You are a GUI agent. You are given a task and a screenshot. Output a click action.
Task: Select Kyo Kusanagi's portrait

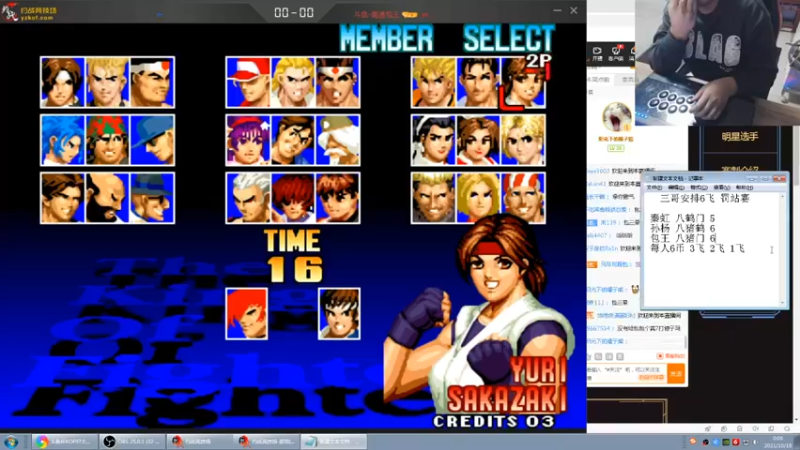63,82
